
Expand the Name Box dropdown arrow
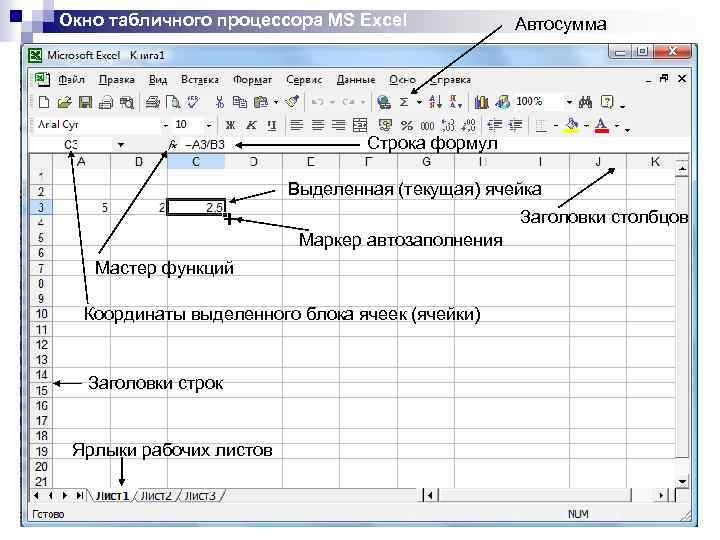(x=121, y=145)
